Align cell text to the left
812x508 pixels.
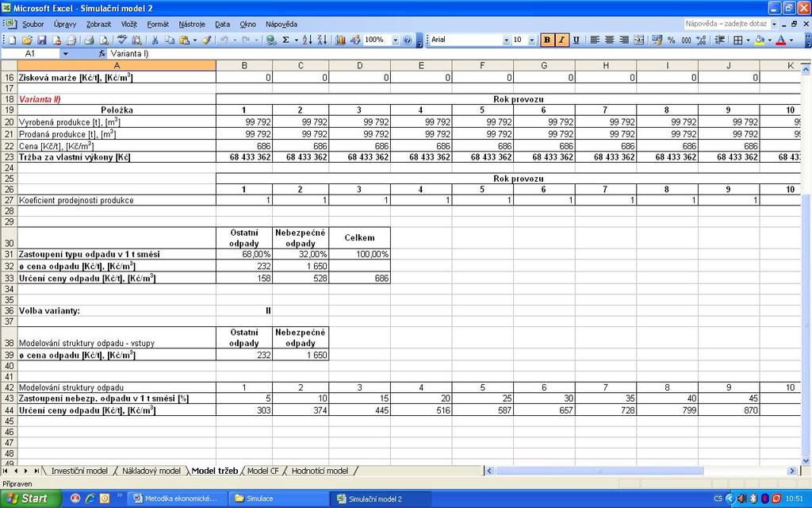595,40
